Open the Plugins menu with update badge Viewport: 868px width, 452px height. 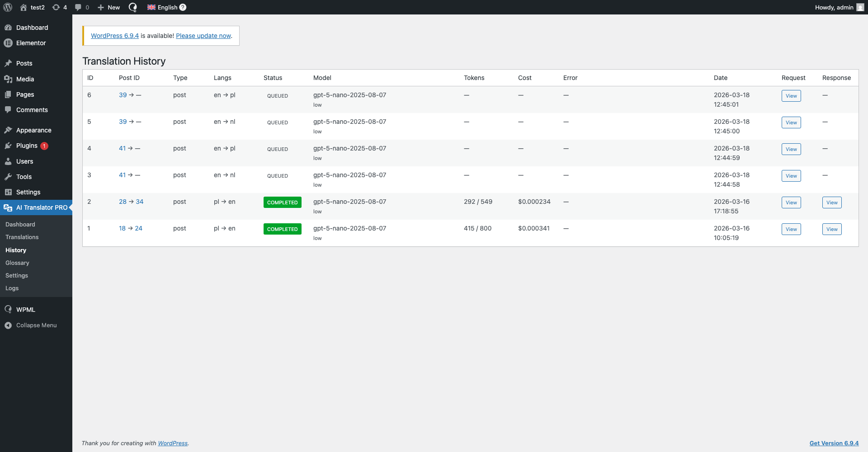[27, 146]
